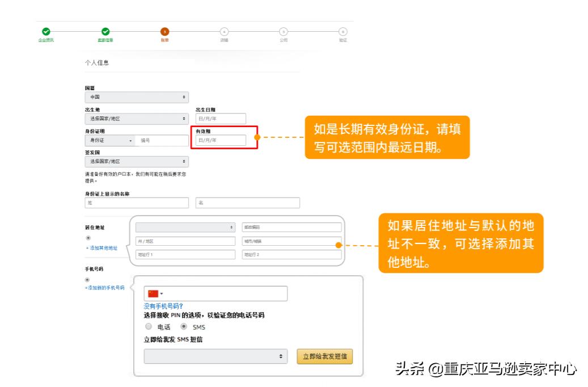Image resolution: width=588 pixels, height=387 pixels.
Task: Click the orange dot beside the address box
Action: 339,245
